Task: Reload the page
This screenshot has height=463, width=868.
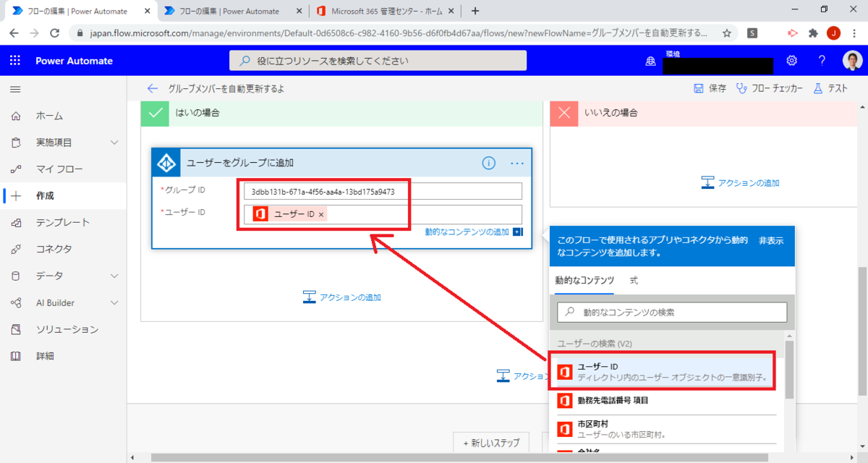Action: pyautogui.click(x=55, y=33)
